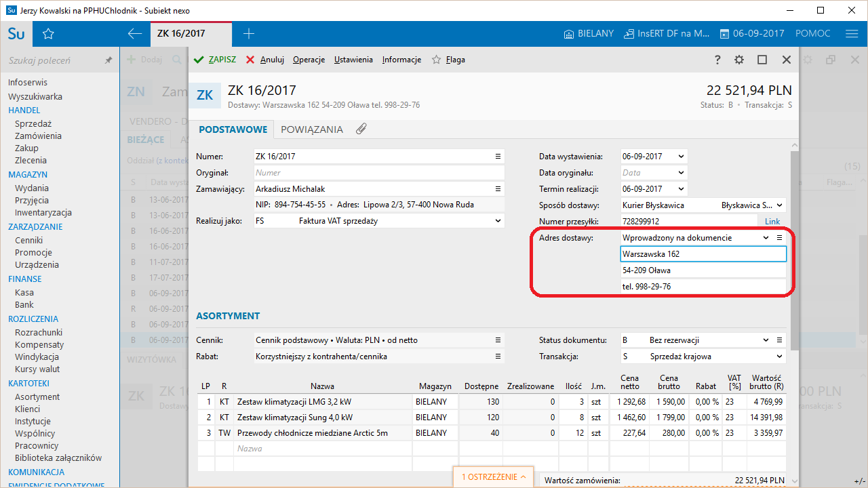Viewport: 868px width, 488px height.
Task: Expand the Status dokumentu dropdown
Action: (766, 340)
